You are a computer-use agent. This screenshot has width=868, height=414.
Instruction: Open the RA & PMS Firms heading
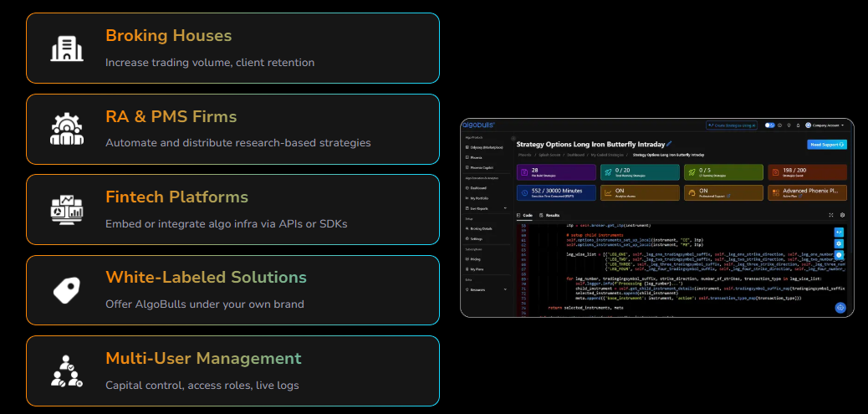[171, 117]
